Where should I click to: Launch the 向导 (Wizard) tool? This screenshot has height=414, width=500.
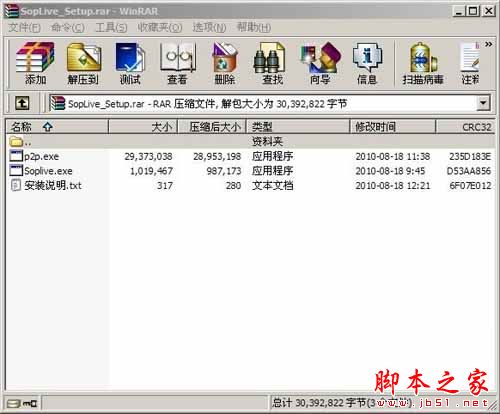[320, 63]
